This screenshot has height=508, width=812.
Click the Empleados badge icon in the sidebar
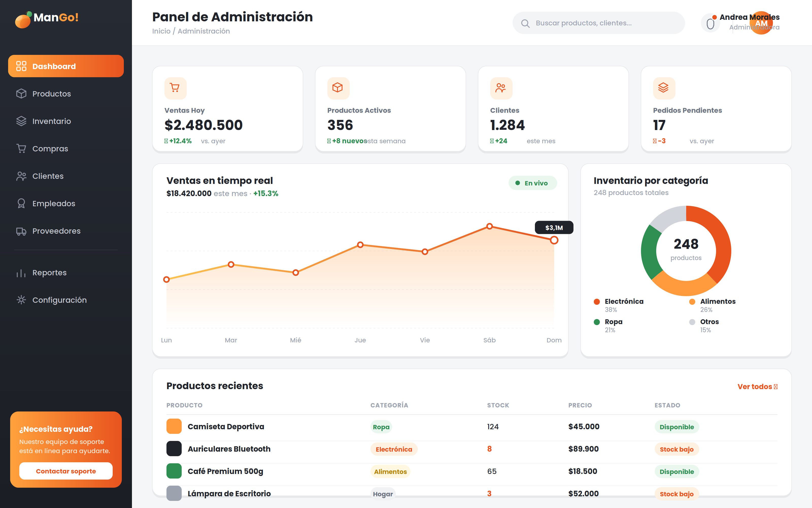pos(21,204)
